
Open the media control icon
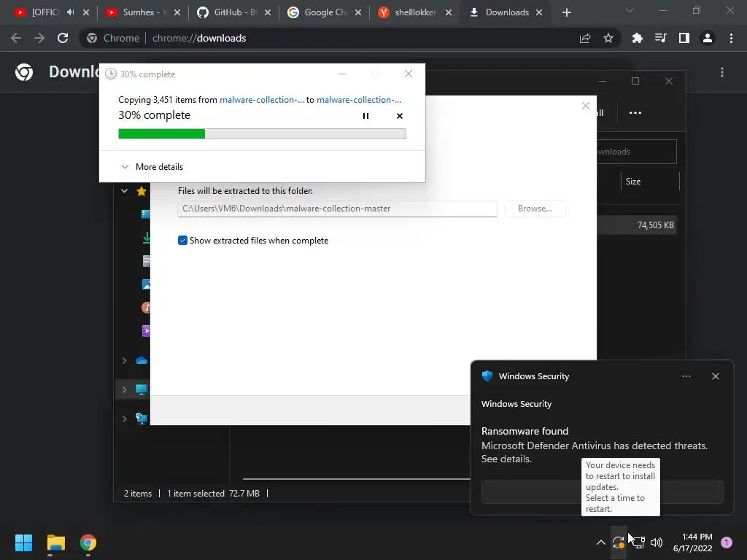coord(660,38)
